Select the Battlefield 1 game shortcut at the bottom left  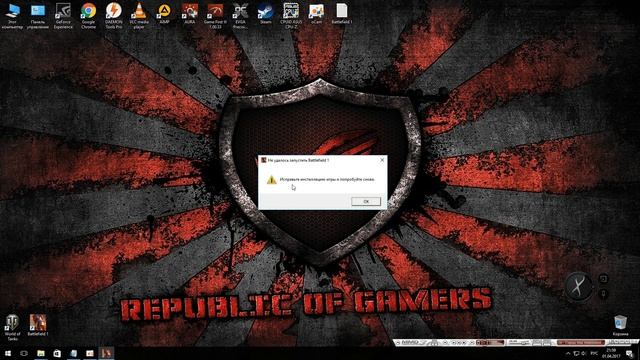tap(38, 325)
